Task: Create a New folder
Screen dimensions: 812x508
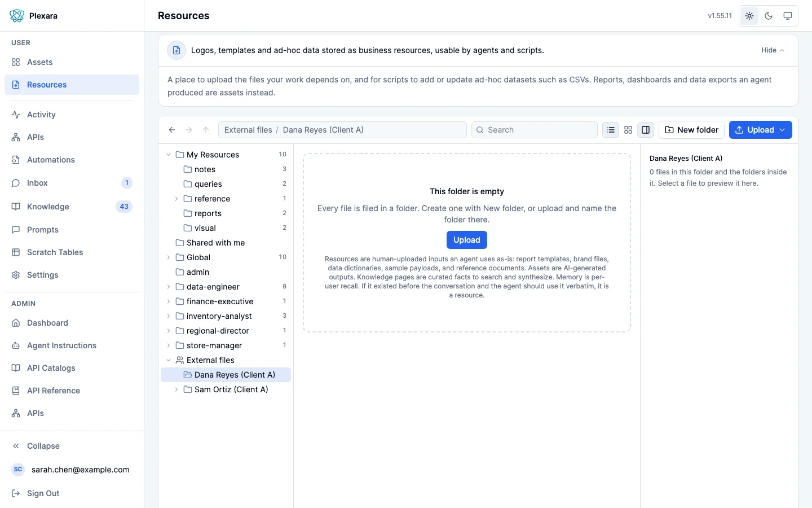Action: (x=692, y=130)
